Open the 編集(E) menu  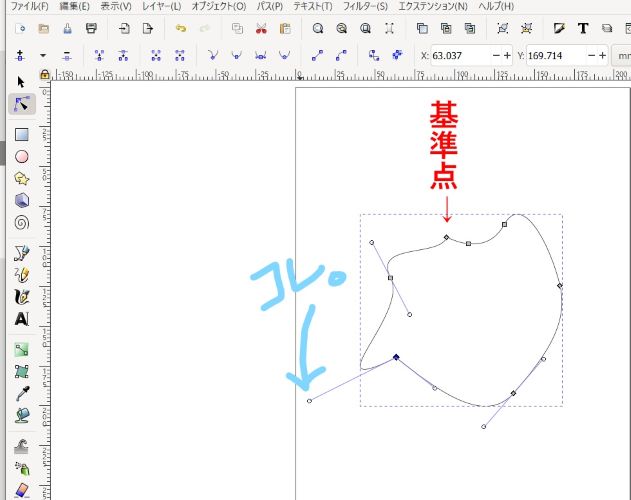74,6
